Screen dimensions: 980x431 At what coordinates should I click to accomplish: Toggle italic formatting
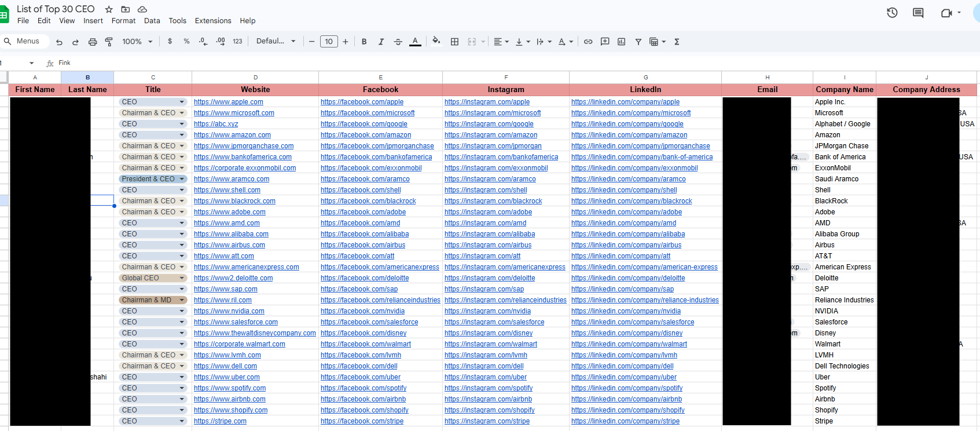(x=381, y=42)
